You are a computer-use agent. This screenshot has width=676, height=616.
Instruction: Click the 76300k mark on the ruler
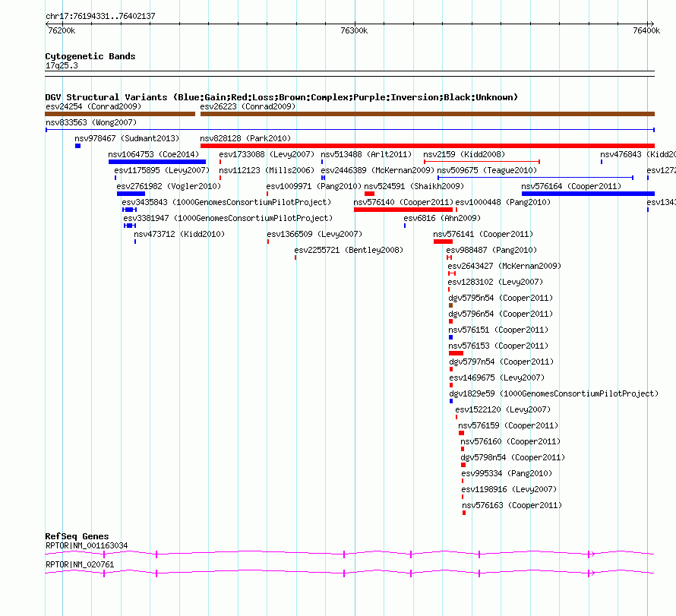point(354,30)
